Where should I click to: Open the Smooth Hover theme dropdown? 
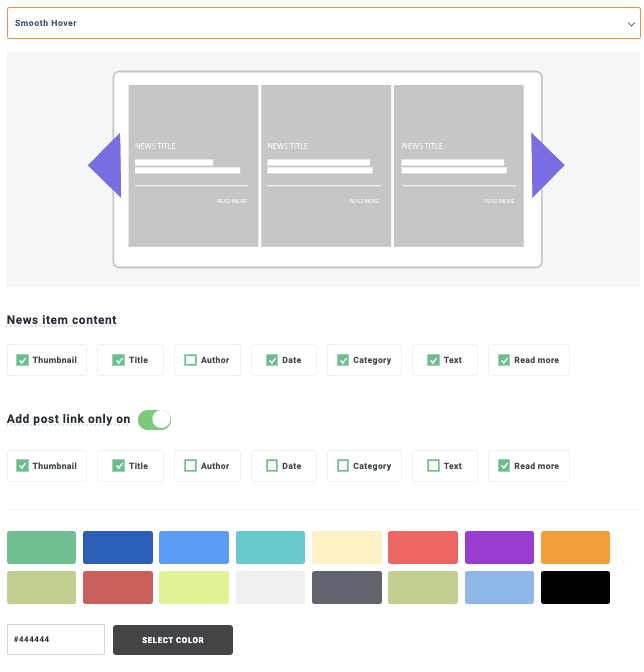pos(323,23)
